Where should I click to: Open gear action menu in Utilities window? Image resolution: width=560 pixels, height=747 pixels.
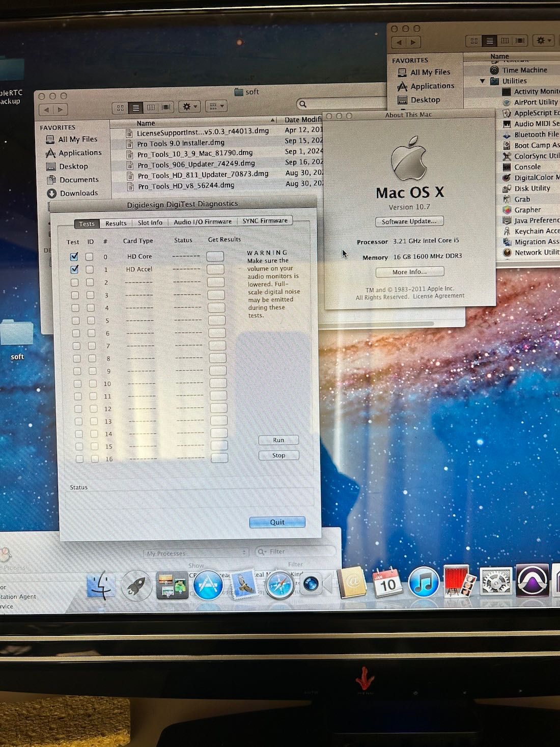(544, 40)
